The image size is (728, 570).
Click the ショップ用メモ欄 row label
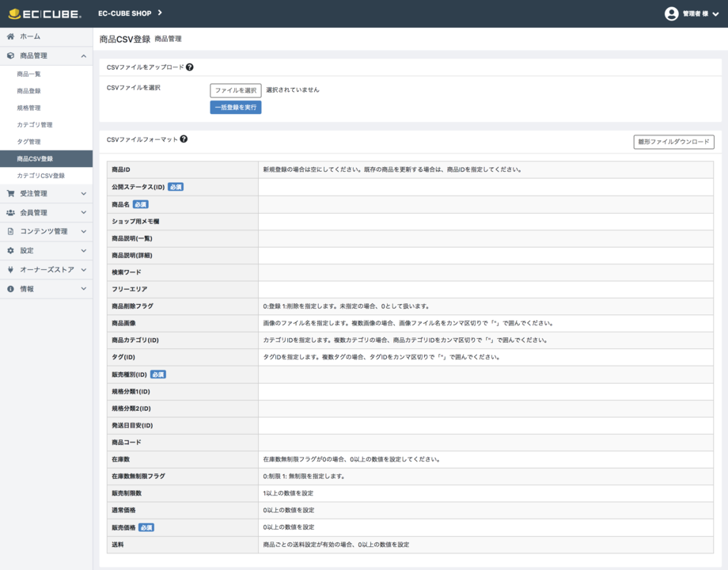pyautogui.click(x=135, y=221)
